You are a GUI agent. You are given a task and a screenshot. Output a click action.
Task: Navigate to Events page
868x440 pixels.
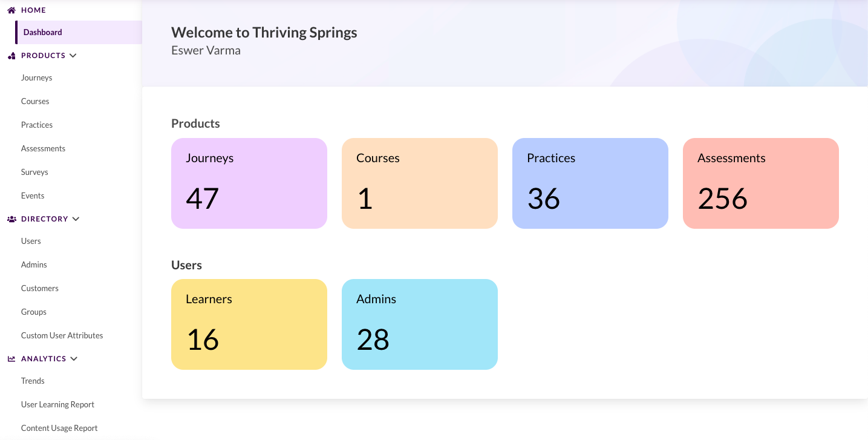[33, 196]
